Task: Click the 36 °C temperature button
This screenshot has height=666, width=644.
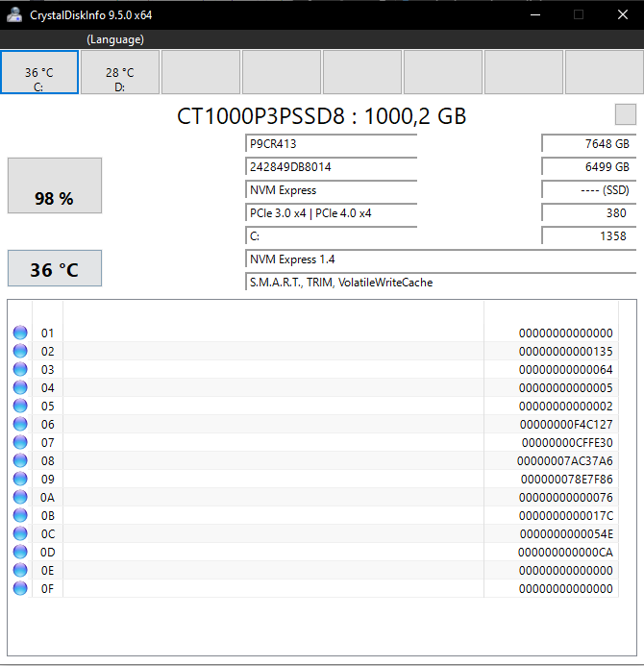Action: click(x=55, y=268)
